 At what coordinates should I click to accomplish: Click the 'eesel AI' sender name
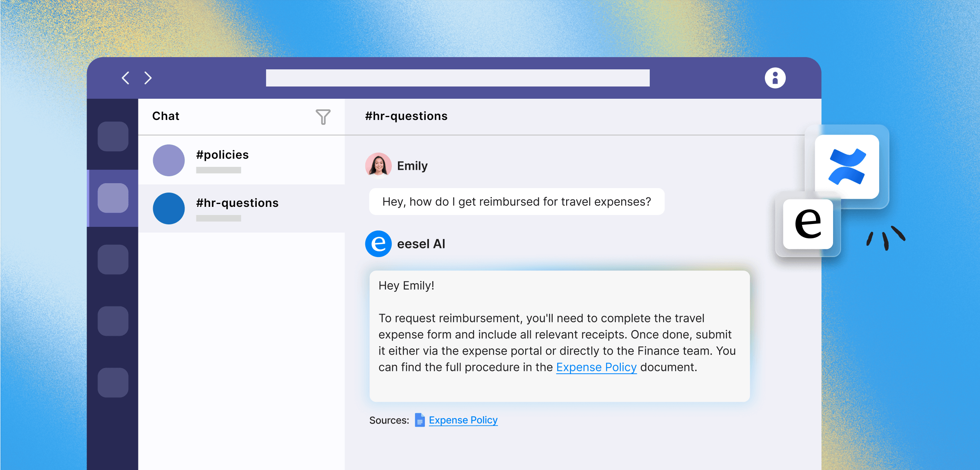point(421,244)
